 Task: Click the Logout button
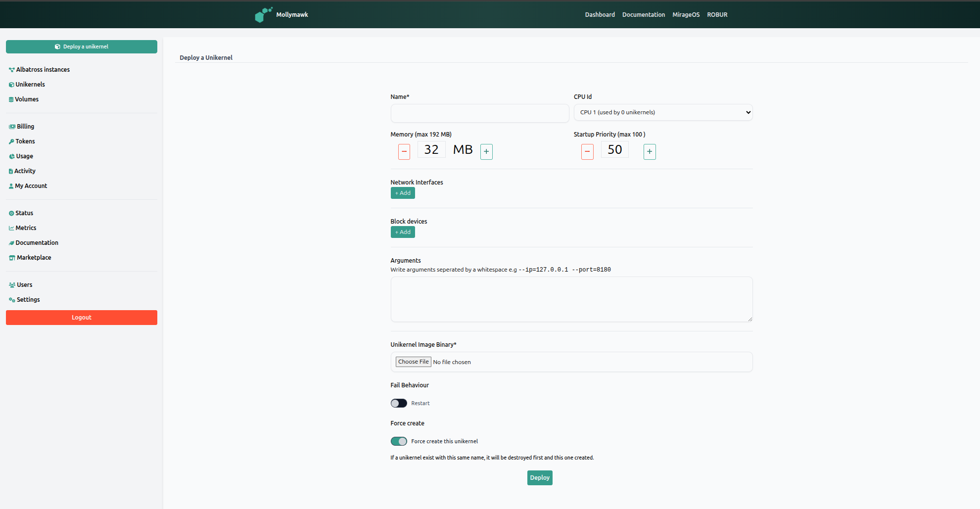[81, 317]
